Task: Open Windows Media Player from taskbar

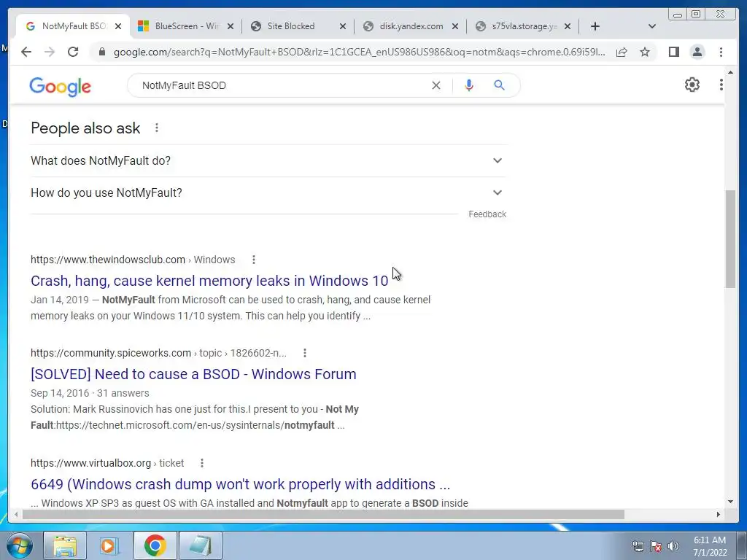Action: coord(109,545)
